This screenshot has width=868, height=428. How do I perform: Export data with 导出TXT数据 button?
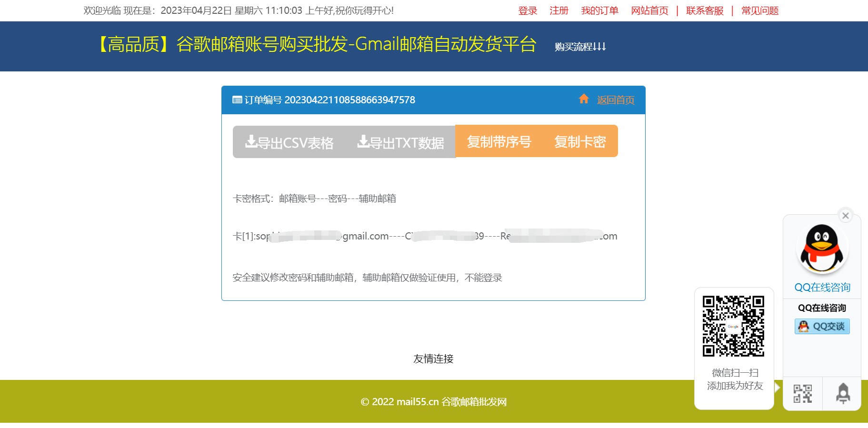(x=400, y=142)
